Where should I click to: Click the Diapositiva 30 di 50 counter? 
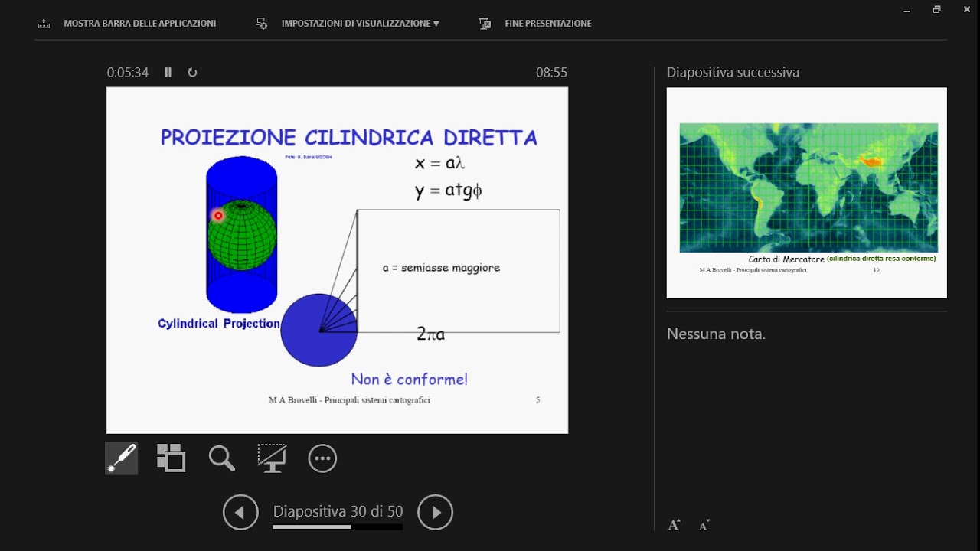pos(338,511)
